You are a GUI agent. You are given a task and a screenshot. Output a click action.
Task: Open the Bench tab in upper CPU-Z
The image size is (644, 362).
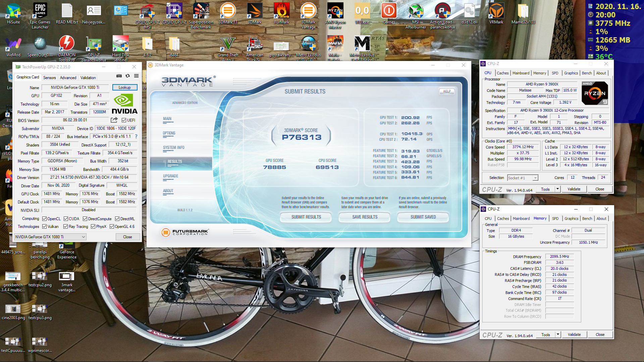click(x=587, y=73)
